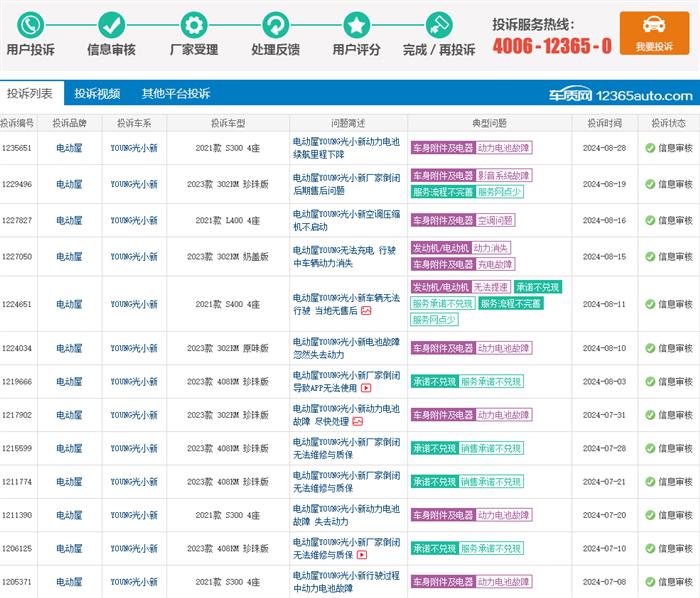Click status check icon for complaint 1215599

650,448
